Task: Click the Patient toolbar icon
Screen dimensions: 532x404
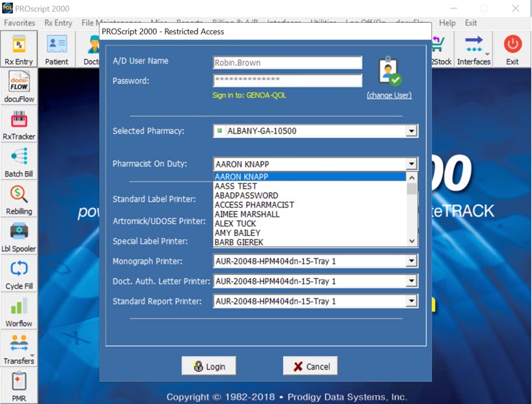Action: (x=57, y=49)
